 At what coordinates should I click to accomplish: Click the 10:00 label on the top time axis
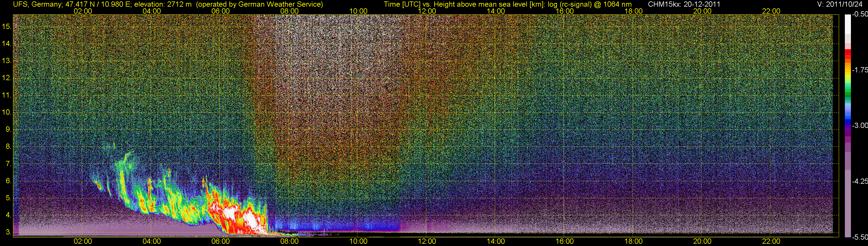pos(358,11)
